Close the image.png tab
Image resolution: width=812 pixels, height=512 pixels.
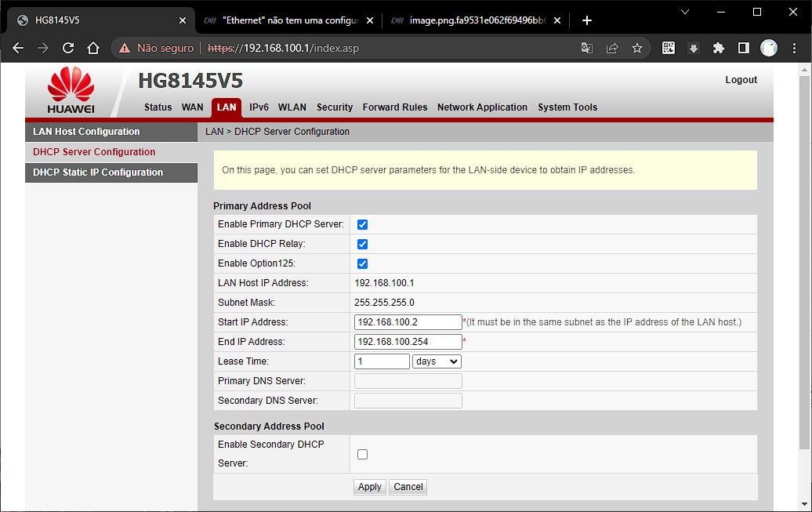click(x=557, y=20)
